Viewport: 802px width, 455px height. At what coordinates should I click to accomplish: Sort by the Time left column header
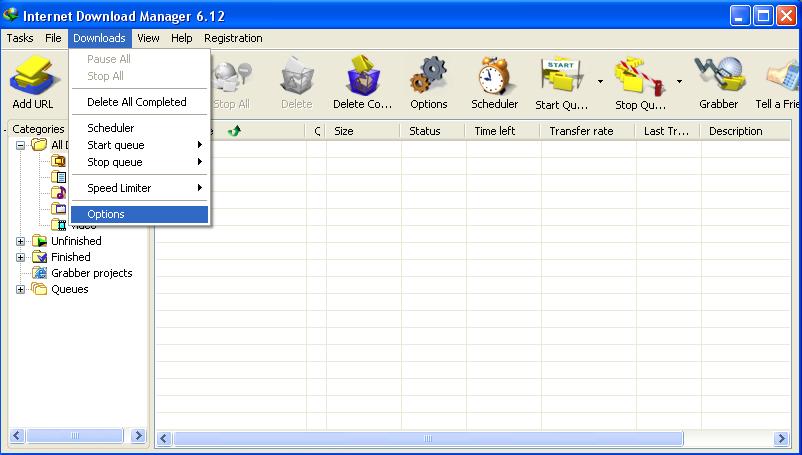tap(503, 131)
